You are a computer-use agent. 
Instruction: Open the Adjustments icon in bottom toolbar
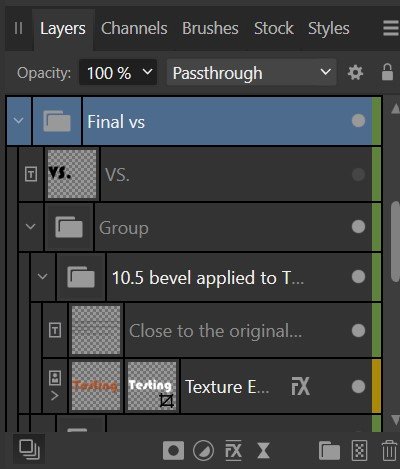pyautogui.click(x=203, y=451)
